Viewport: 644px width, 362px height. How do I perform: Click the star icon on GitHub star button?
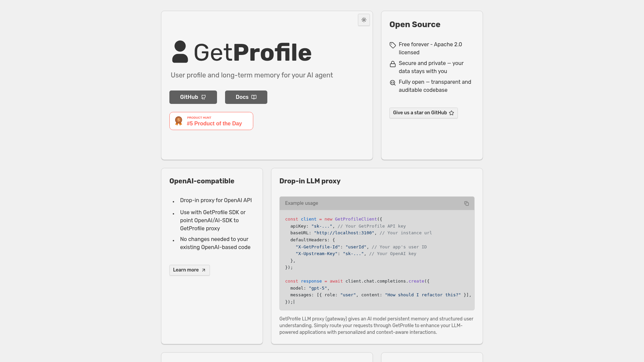click(x=452, y=113)
